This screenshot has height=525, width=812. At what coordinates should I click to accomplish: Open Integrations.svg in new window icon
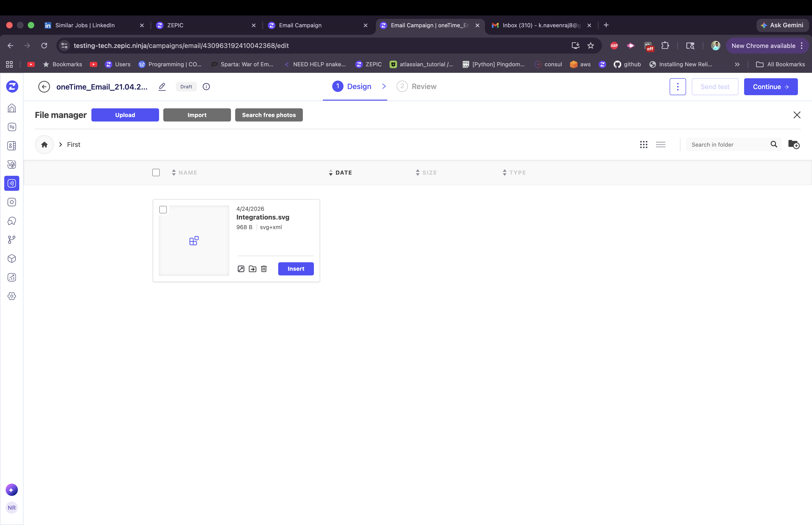(x=241, y=269)
